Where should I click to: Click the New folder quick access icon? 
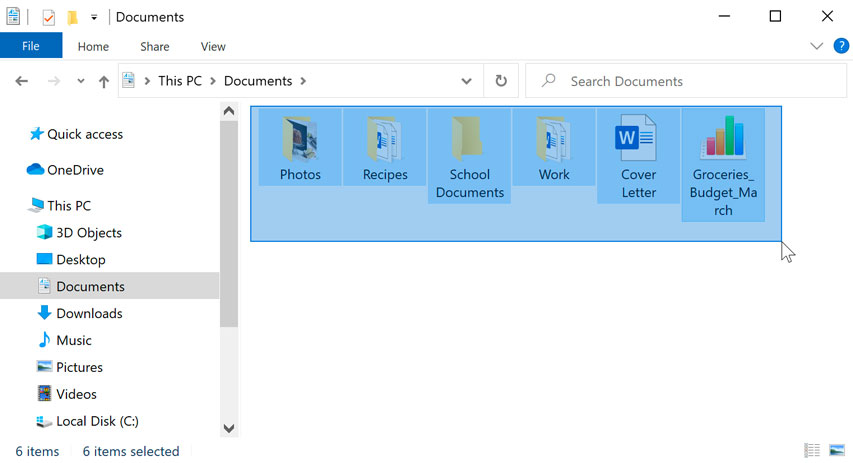click(x=72, y=17)
